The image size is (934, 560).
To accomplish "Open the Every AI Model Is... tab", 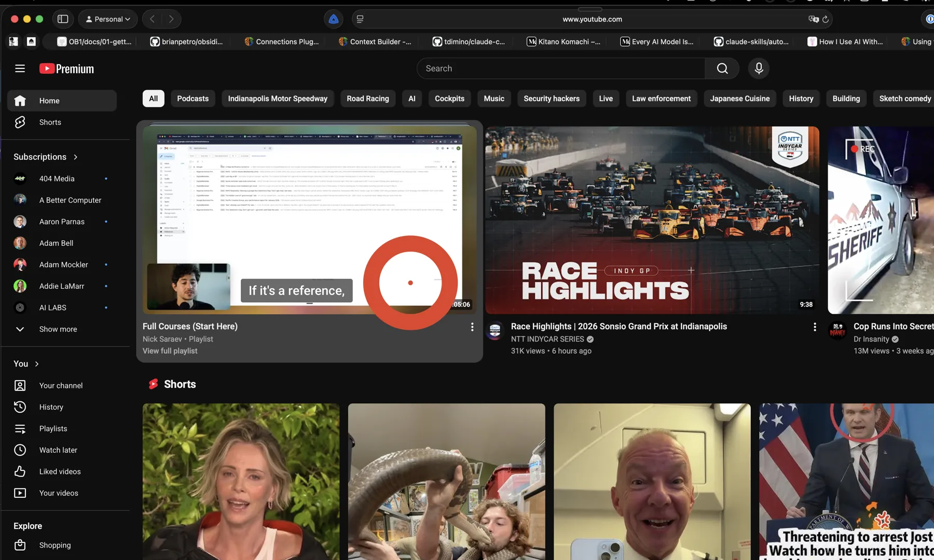I will [657, 41].
